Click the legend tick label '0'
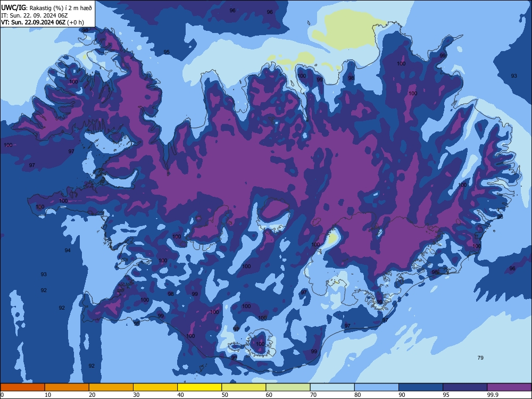 [x=2, y=395]
